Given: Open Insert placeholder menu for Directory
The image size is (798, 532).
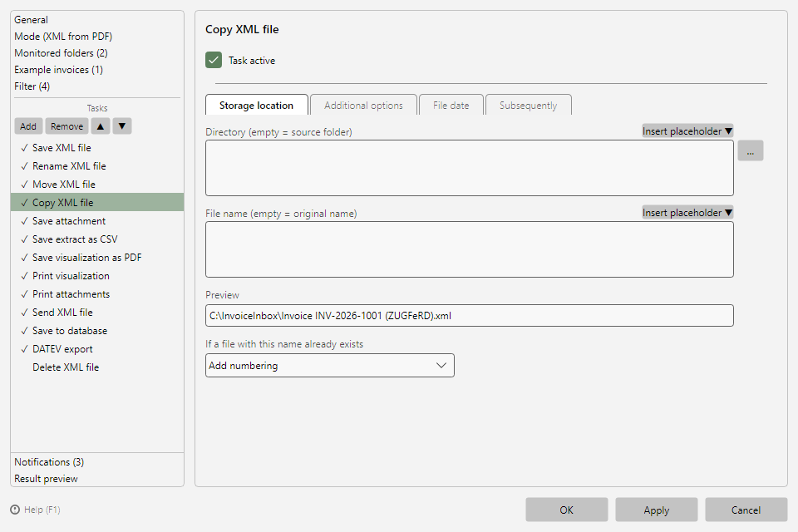Looking at the screenshot, I should coord(687,131).
